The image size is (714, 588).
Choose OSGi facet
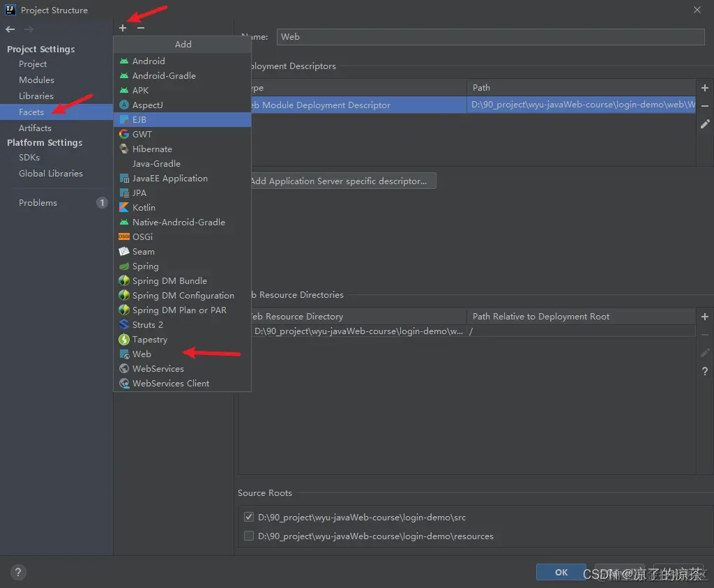click(x=182, y=237)
